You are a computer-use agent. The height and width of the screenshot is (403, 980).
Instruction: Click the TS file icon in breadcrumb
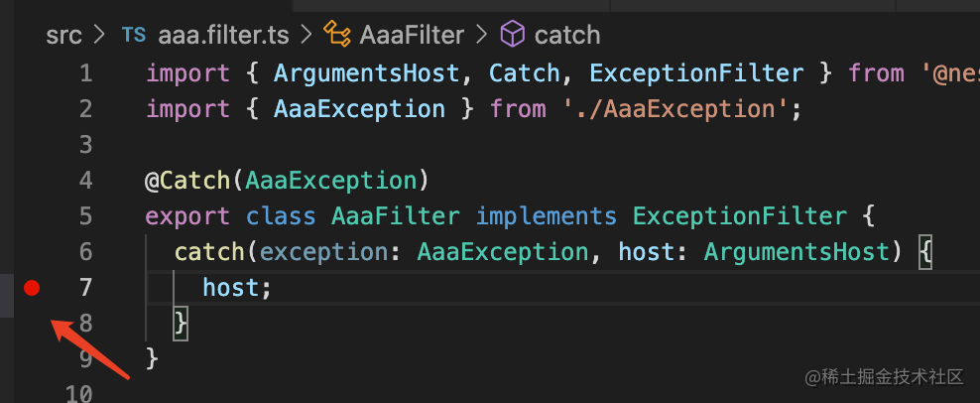(x=133, y=36)
